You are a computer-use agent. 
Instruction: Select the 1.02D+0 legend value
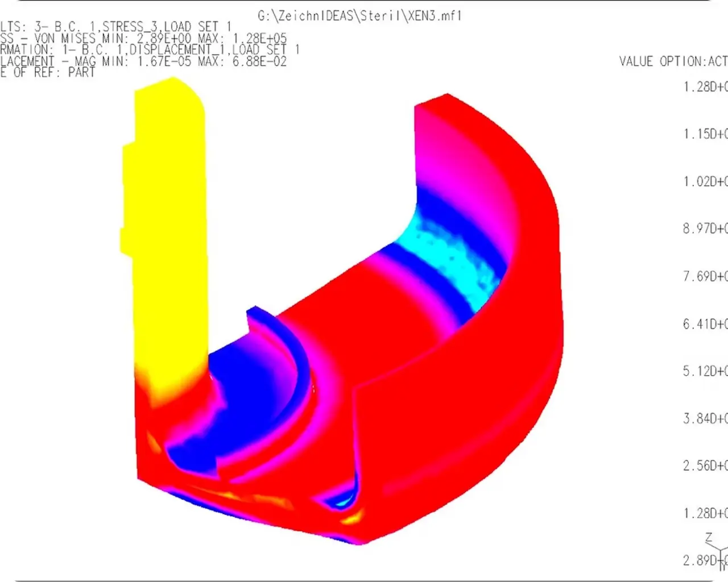(x=705, y=181)
